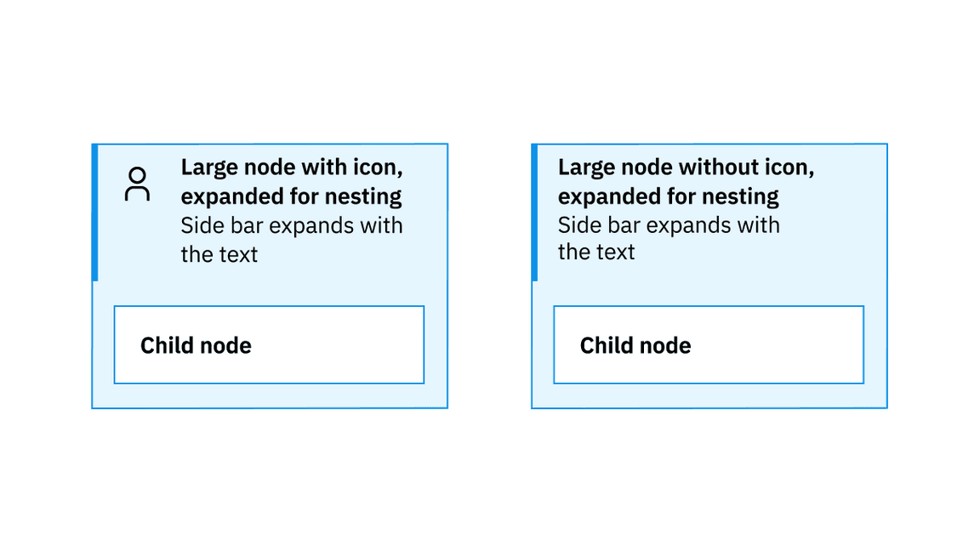Click the light blue strip beneath the left child node

[x=269, y=395]
